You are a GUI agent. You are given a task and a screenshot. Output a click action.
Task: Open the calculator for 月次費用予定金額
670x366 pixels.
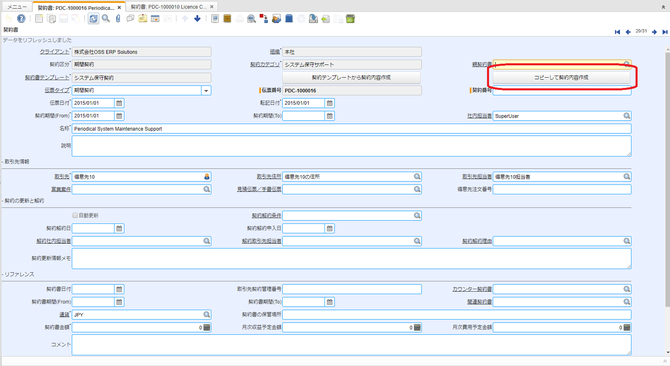627,328
